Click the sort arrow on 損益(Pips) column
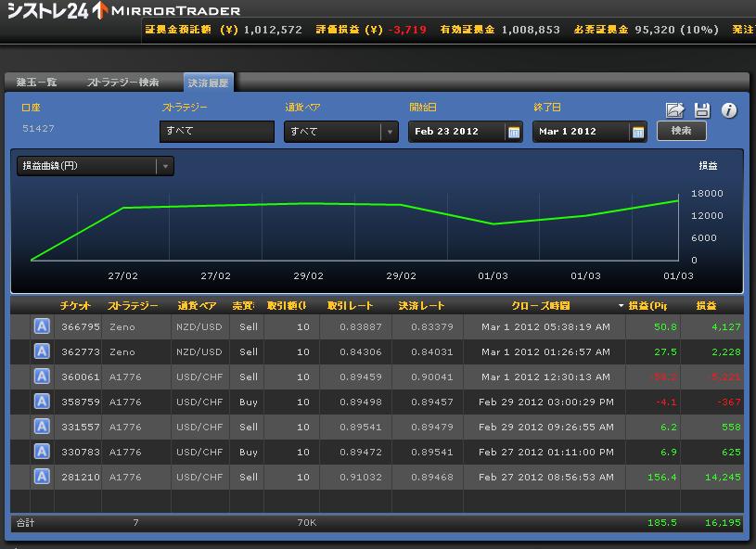This screenshot has width=756, height=549. click(621, 306)
